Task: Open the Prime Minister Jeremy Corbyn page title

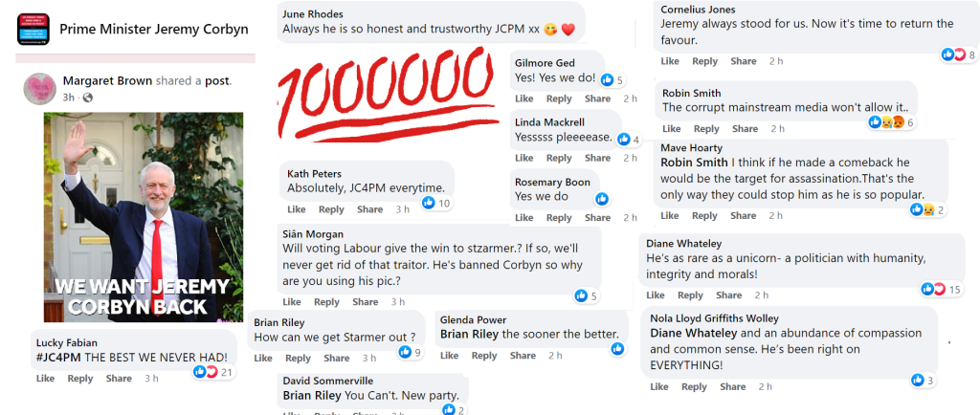Action: click(153, 30)
